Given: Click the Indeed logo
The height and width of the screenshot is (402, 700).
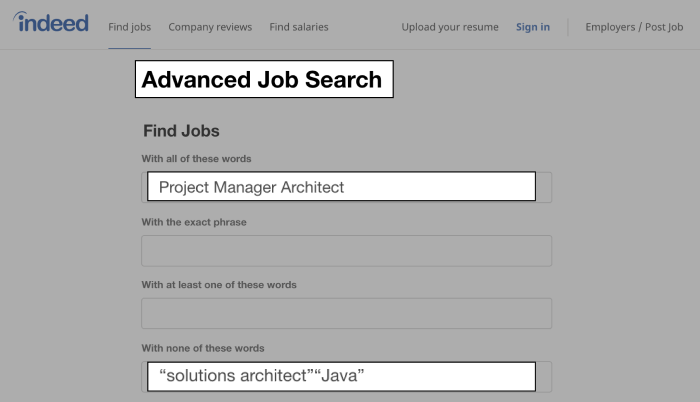Looking at the screenshot, I should pos(52,24).
